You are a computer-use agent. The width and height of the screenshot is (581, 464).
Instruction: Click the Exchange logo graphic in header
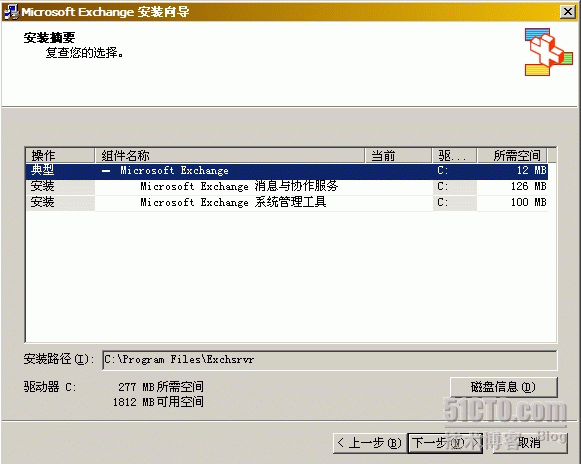pos(548,52)
